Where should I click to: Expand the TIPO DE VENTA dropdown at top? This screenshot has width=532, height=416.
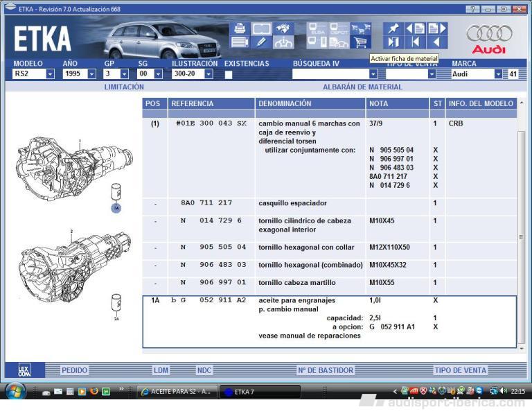(x=432, y=73)
